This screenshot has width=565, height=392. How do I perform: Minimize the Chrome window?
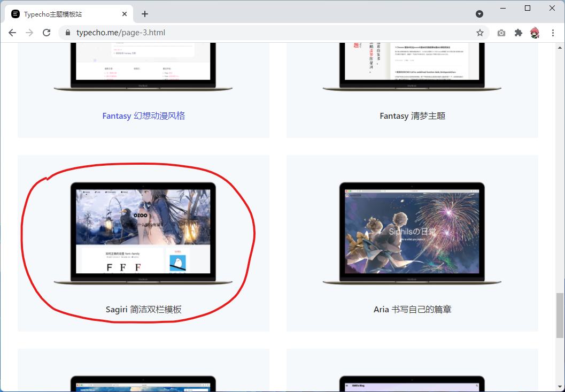503,8
